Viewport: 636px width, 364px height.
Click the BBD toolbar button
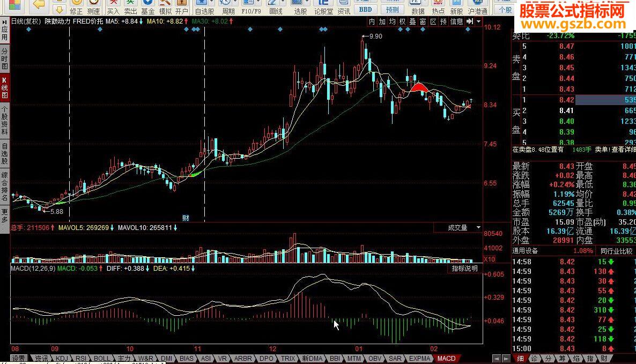365,9
